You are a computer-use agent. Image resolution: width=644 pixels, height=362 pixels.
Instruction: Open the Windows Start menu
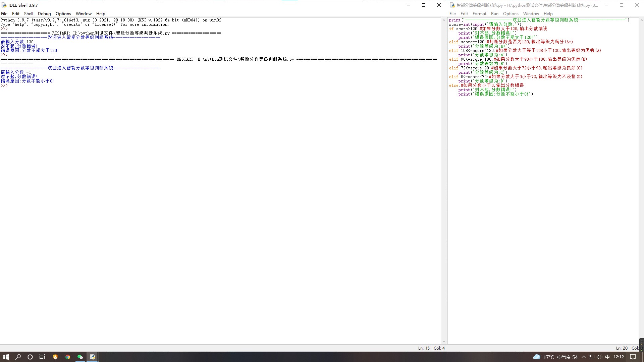[6, 357]
